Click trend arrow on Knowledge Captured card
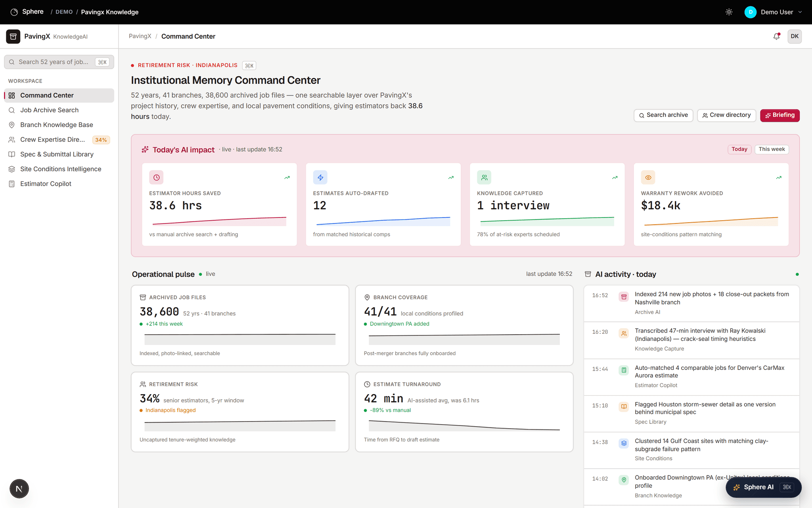Image resolution: width=812 pixels, height=508 pixels. coord(615,177)
